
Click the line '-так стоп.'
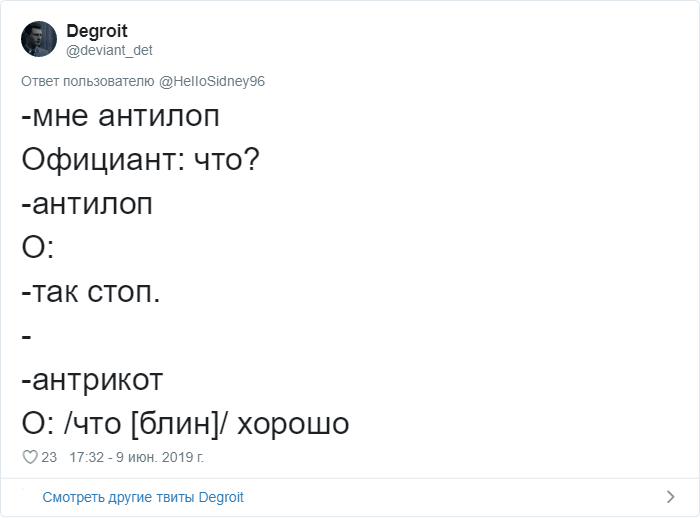click(x=91, y=292)
